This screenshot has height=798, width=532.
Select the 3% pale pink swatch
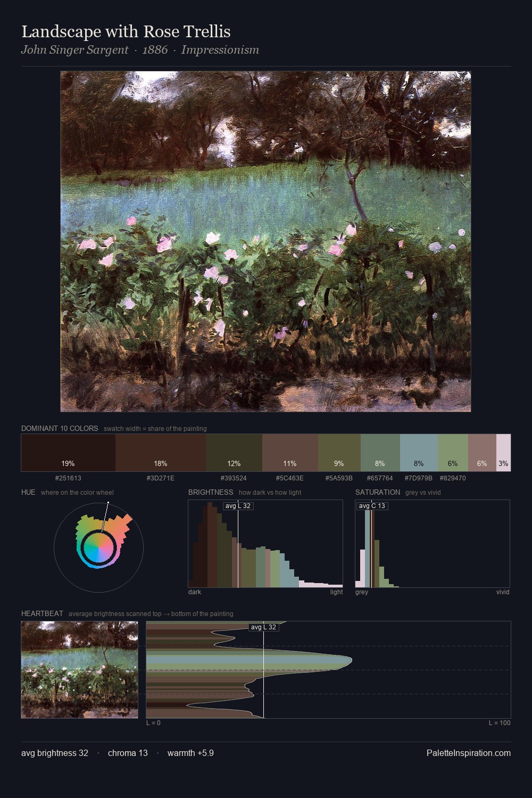503,453
